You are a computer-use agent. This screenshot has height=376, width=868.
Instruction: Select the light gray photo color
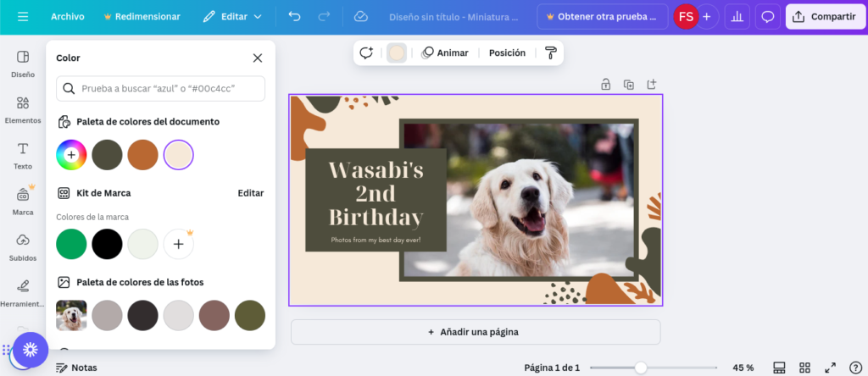click(x=178, y=315)
